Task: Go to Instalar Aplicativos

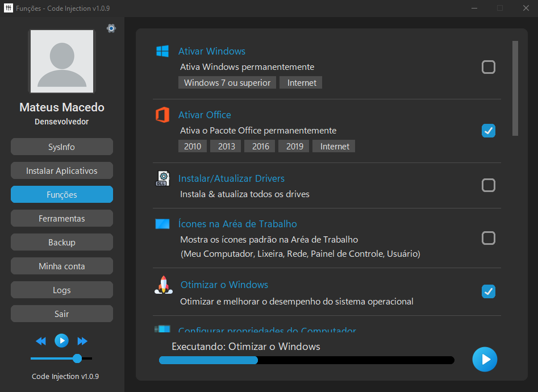Action: tap(62, 170)
